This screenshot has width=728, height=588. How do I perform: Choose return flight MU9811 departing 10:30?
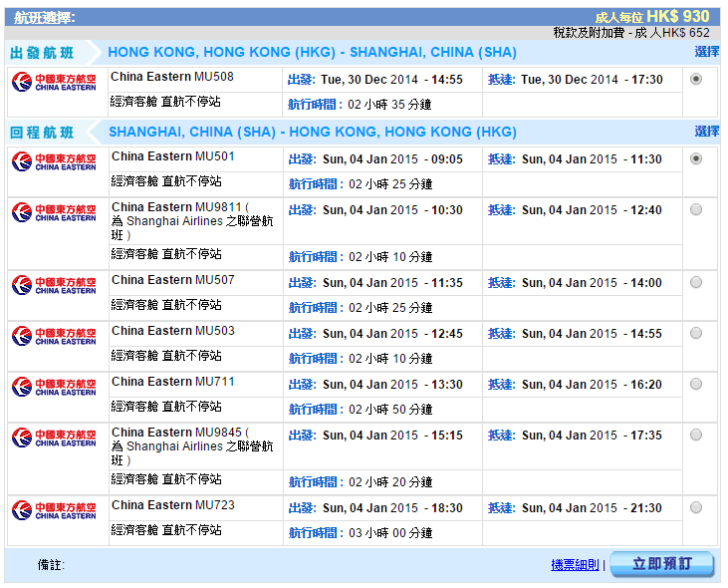click(695, 209)
